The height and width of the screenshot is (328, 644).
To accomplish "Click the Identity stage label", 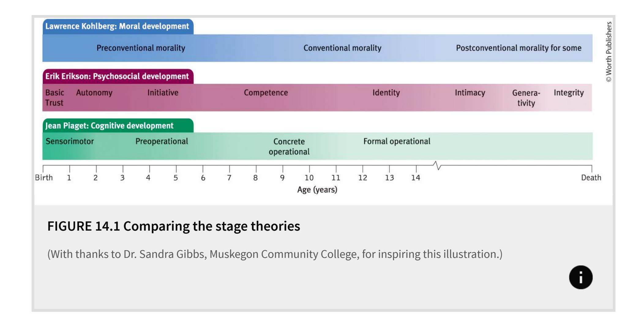I will click(x=386, y=93).
